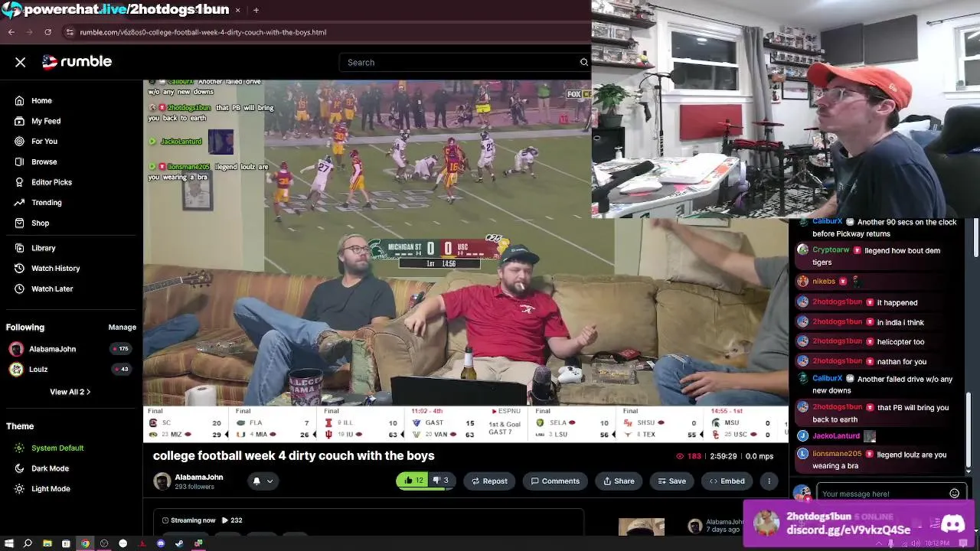Screen dimensions: 980x551
Task: Click the Watch History clock icon
Action: [19, 268]
